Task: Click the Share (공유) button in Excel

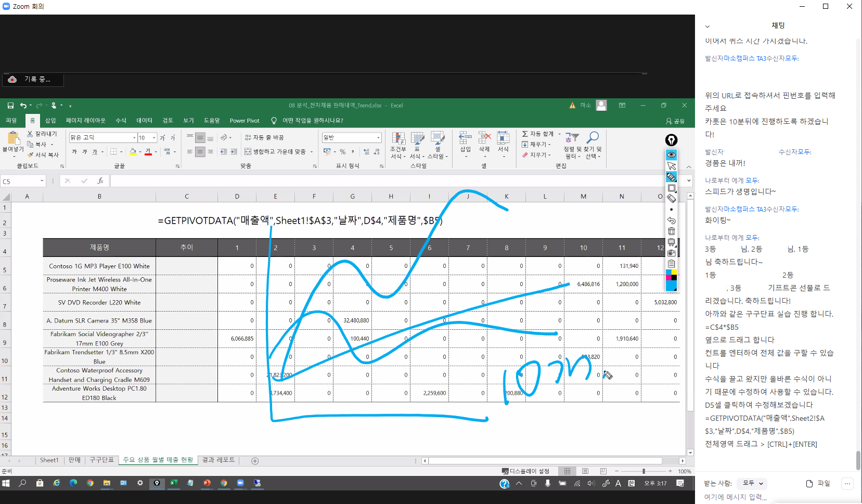Action: click(x=675, y=121)
